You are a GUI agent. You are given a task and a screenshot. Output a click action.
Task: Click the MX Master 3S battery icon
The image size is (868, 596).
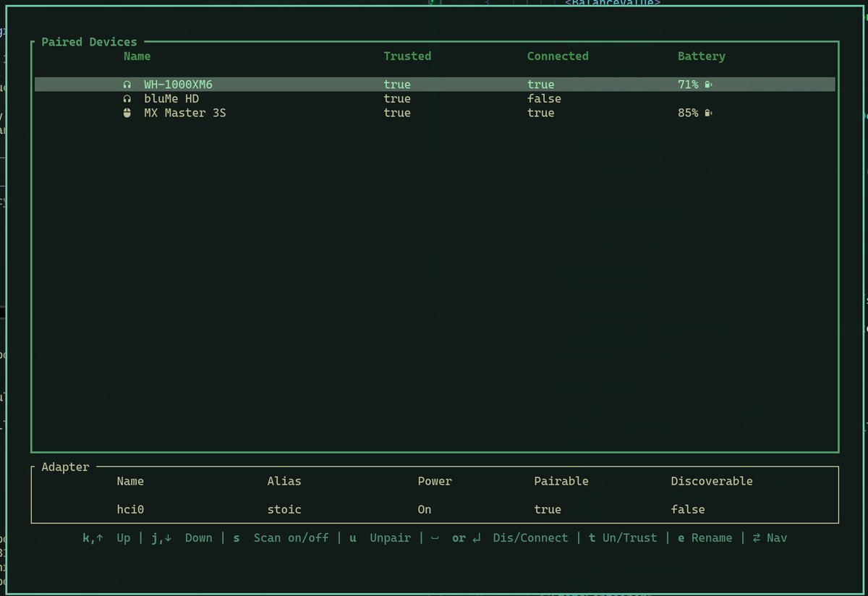[x=708, y=113]
